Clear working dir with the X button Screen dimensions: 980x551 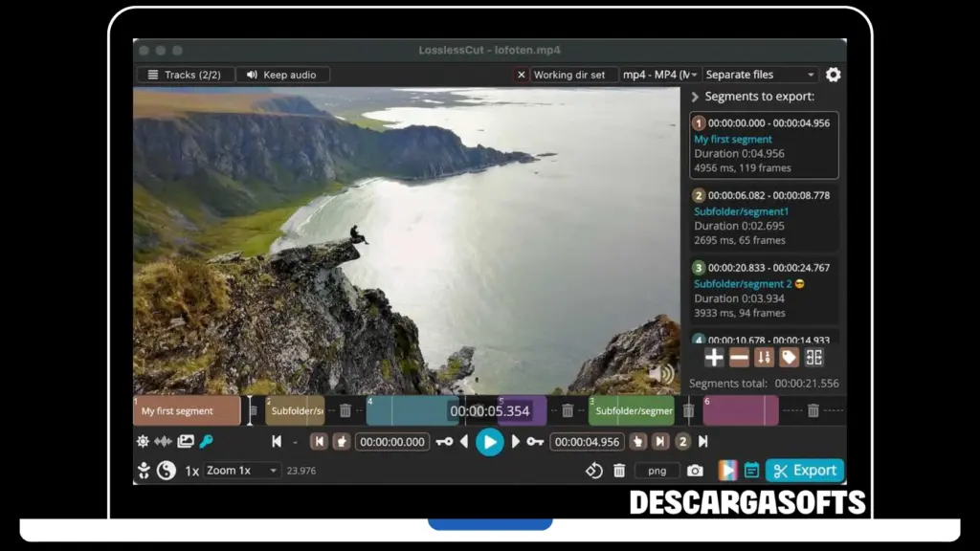click(522, 75)
